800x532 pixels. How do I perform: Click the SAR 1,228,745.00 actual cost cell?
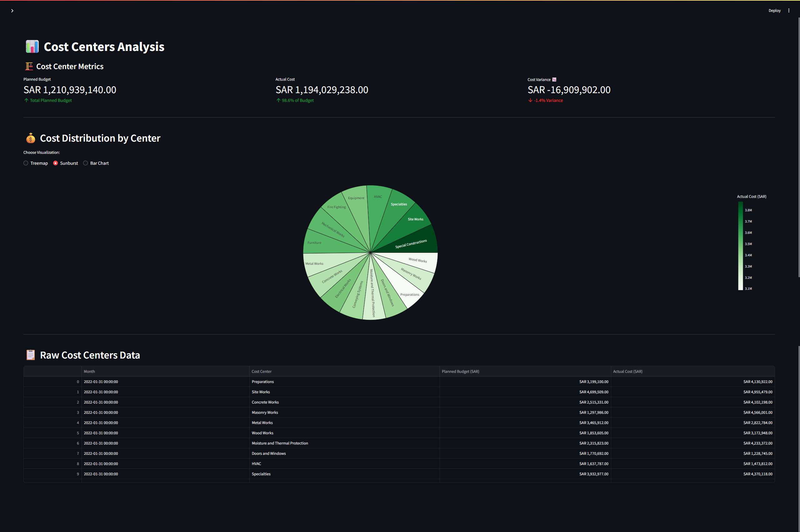pos(692,454)
